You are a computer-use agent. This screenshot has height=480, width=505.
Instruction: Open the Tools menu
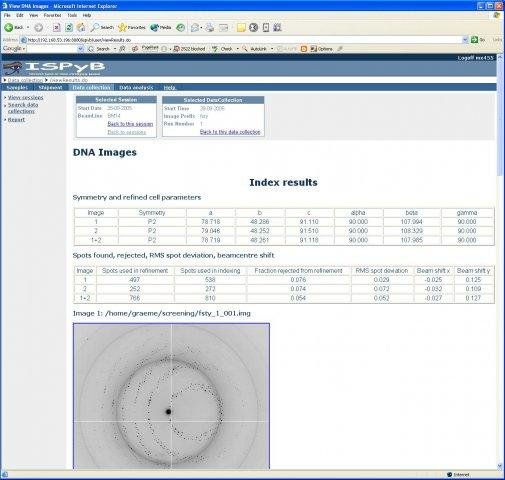pos(72,15)
